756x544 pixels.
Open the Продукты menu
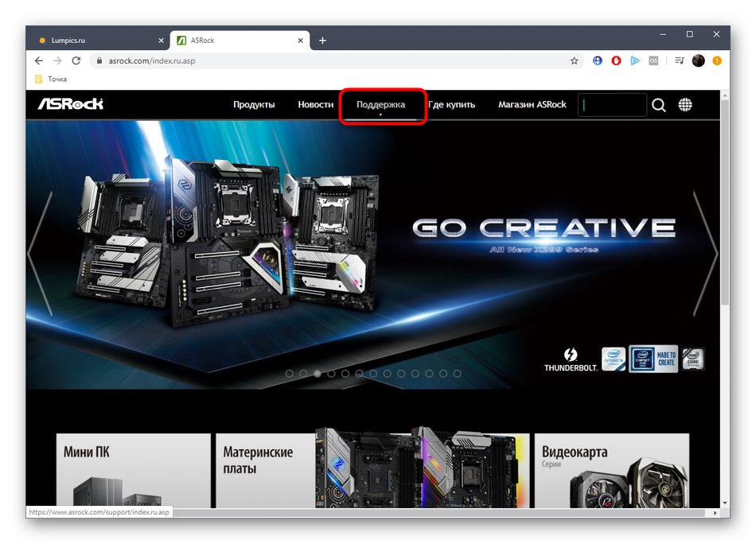(x=254, y=104)
